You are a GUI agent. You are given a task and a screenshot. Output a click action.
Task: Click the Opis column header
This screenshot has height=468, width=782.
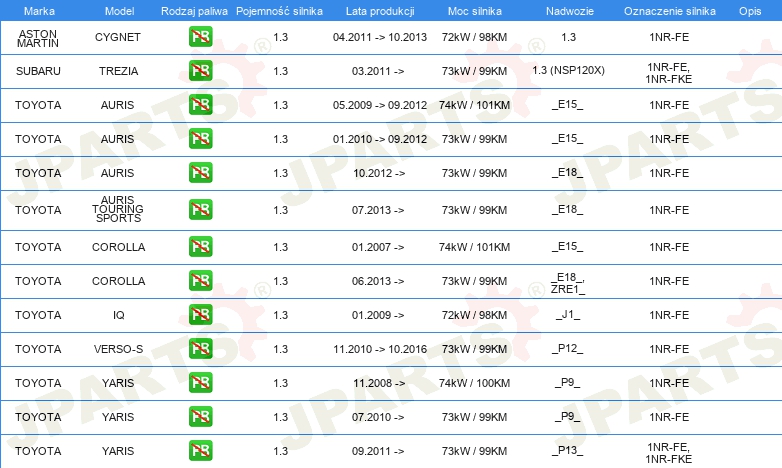pyautogui.click(x=750, y=11)
